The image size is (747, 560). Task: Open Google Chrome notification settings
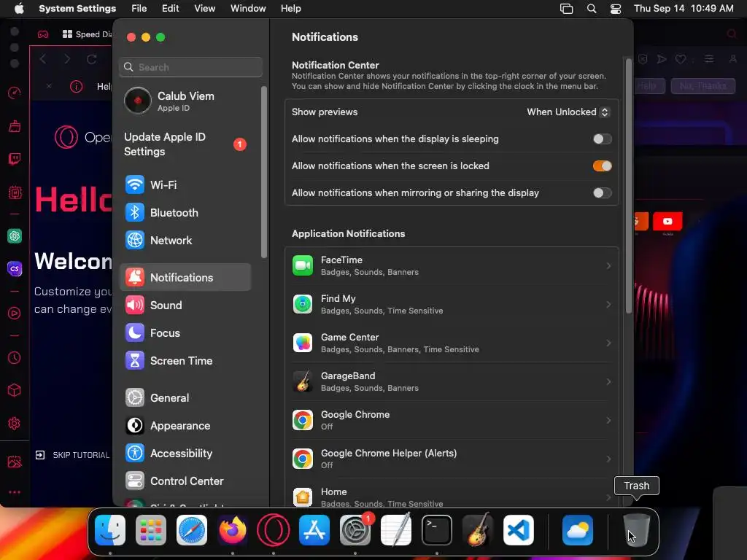click(451, 420)
